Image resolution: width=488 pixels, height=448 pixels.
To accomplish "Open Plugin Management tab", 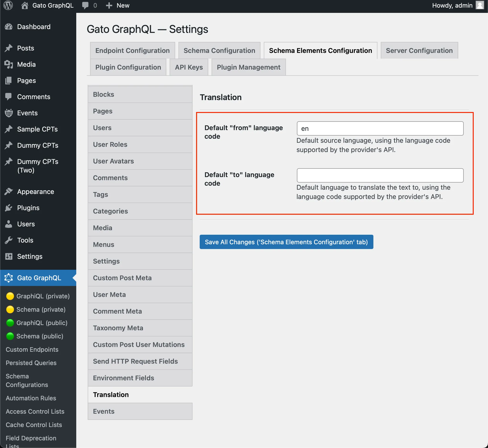I will [249, 67].
